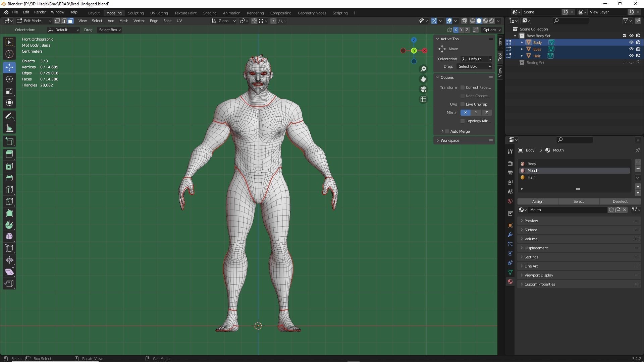Select the Extrude Region tool
644x362 pixels.
[x=9, y=154]
